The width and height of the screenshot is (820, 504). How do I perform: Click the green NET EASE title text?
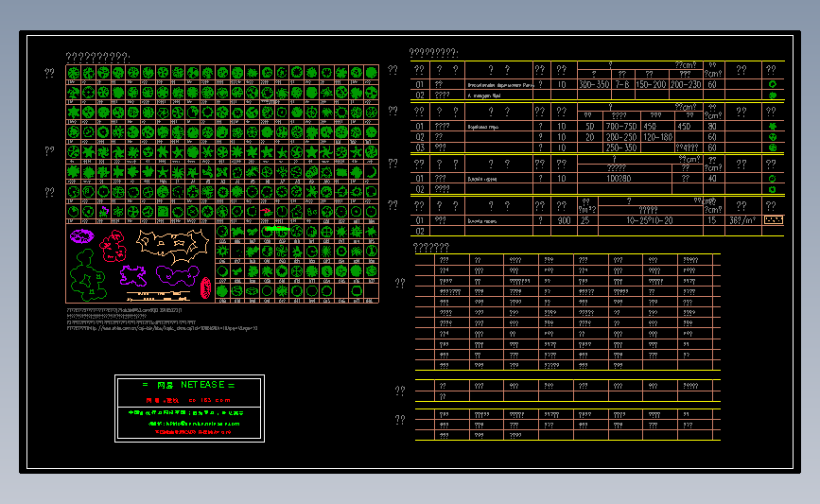(189, 385)
